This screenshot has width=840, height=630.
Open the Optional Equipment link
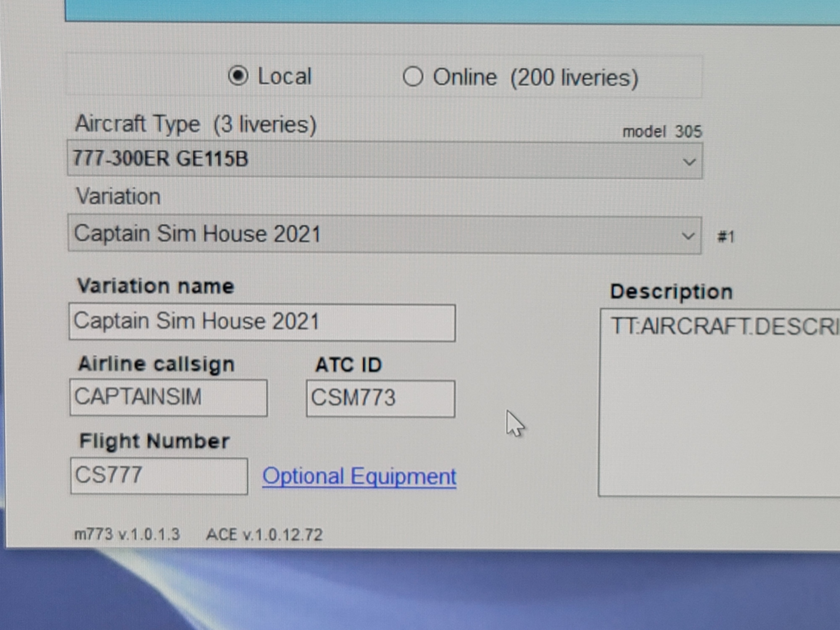359,477
